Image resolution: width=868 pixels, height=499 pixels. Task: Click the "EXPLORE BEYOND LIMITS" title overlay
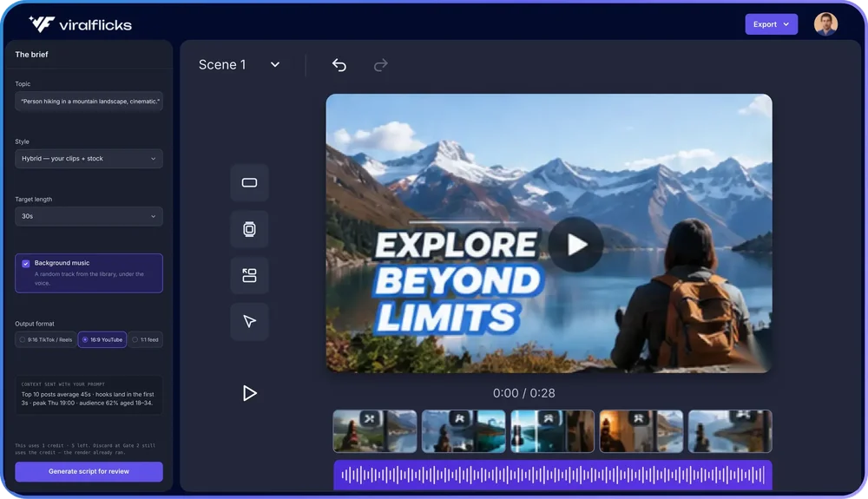[457, 281]
